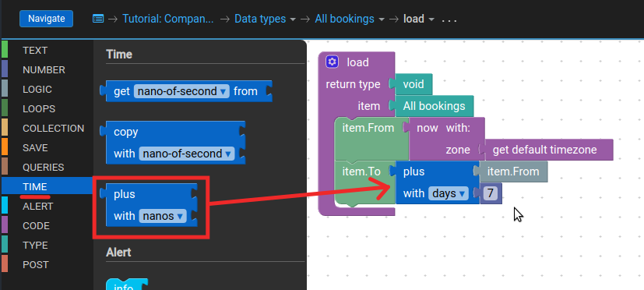
Task: Click the 'zone' label in now block
Action: click(458, 150)
